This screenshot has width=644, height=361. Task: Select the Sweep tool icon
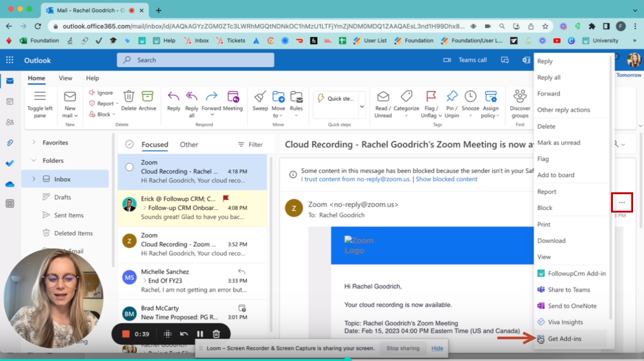[x=260, y=99]
